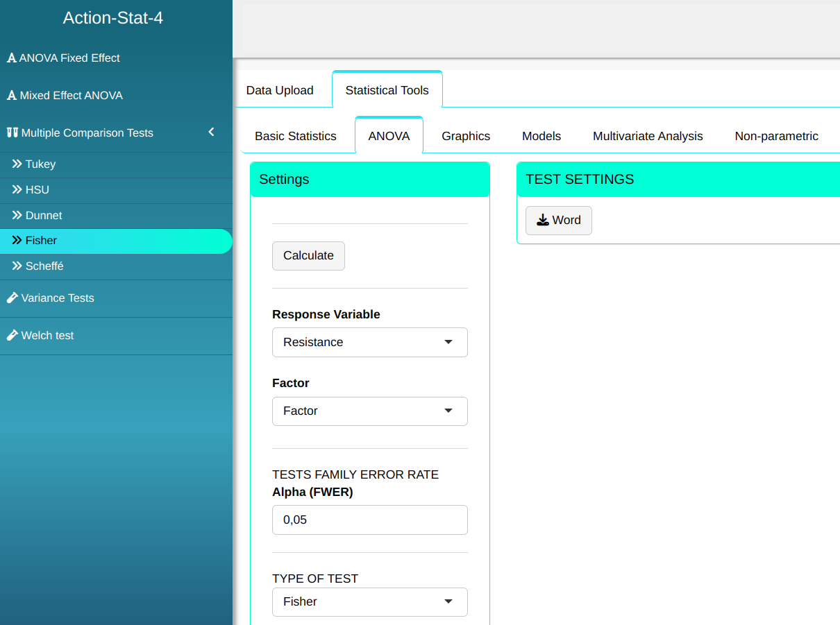Image resolution: width=840 pixels, height=625 pixels.
Task: Click the test tubes icon for Multiple Comparison Tests
Action: click(12, 132)
